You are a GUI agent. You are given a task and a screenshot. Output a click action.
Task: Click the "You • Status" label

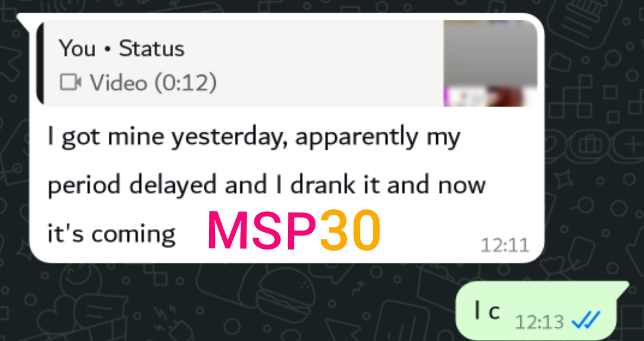point(122,48)
